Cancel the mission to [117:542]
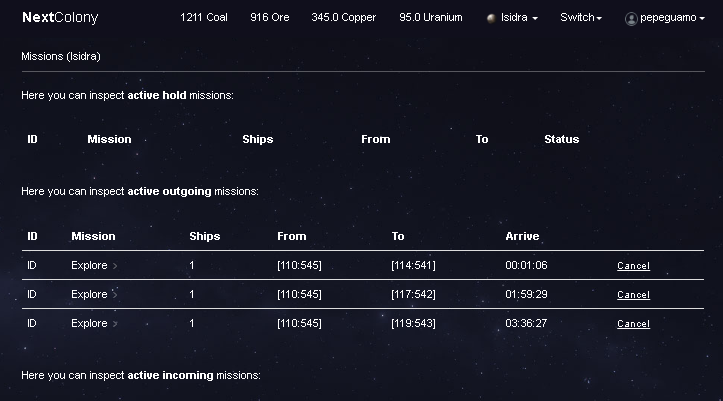The width and height of the screenshot is (723, 401). point(633,295)
